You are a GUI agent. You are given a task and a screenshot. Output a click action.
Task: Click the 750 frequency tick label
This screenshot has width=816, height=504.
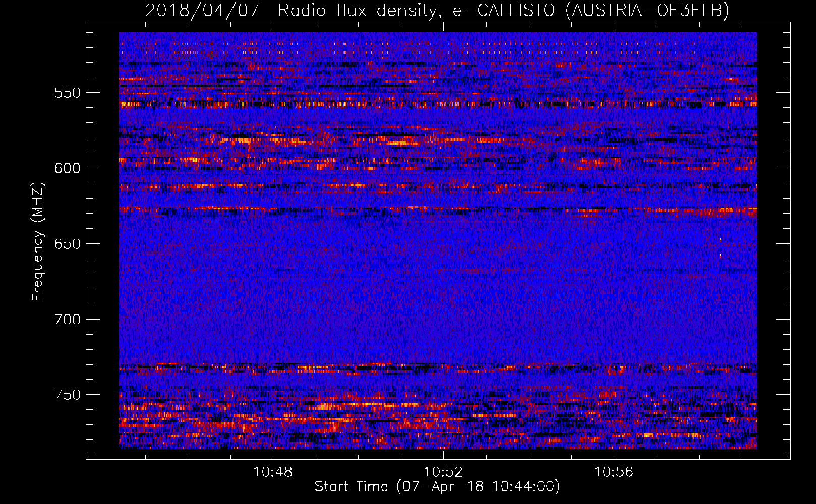point(68,395)
